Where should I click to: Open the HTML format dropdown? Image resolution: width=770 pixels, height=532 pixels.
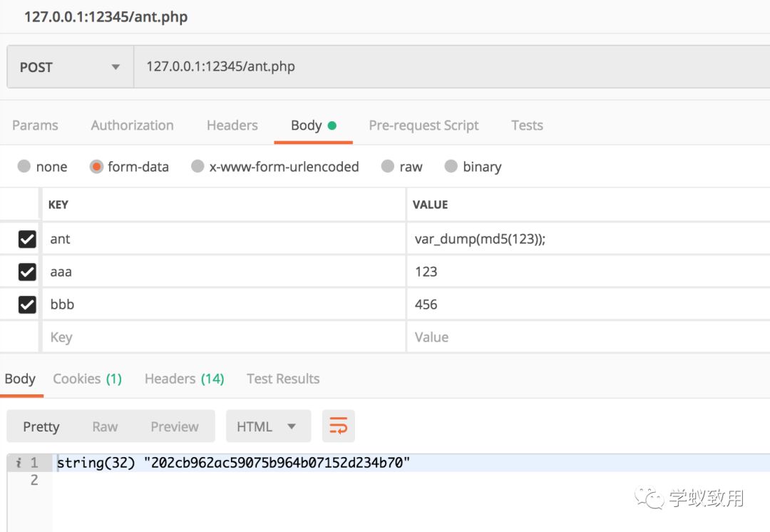tap(268, 426)
